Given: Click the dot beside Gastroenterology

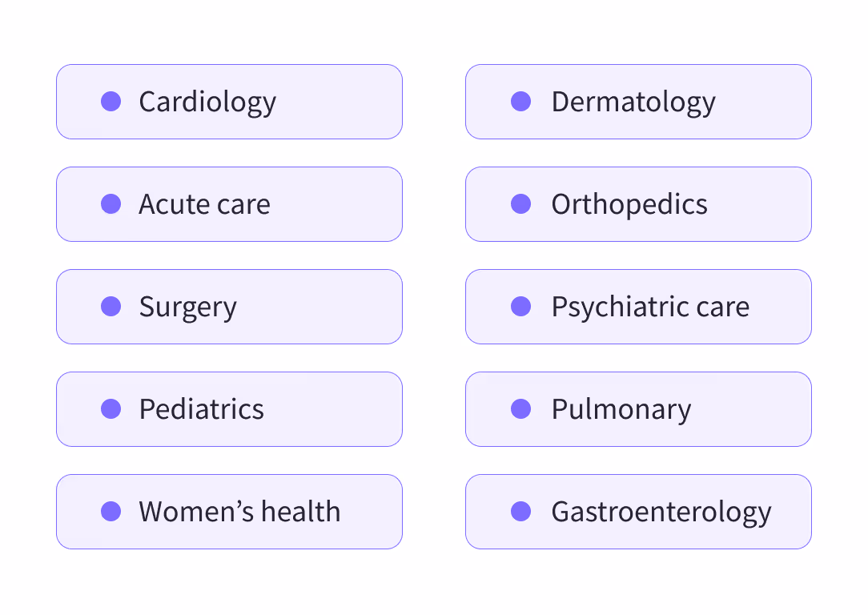Looking at the screenshot, I should (x=520, y=512).
